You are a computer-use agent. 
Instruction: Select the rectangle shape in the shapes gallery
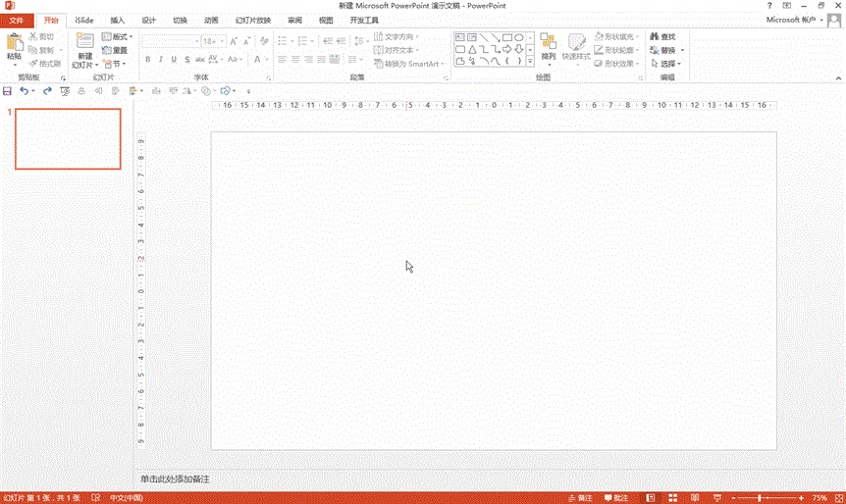click(x=507, y=37)
